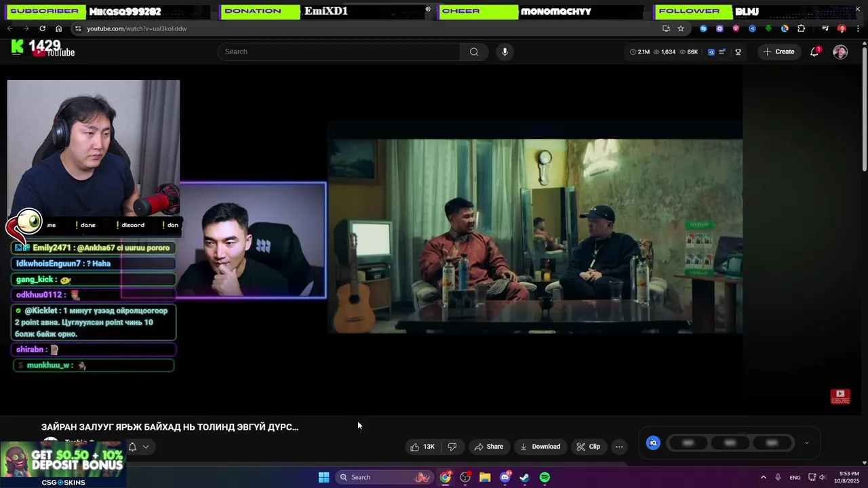Open the media control playlist icon

(825, 28)
